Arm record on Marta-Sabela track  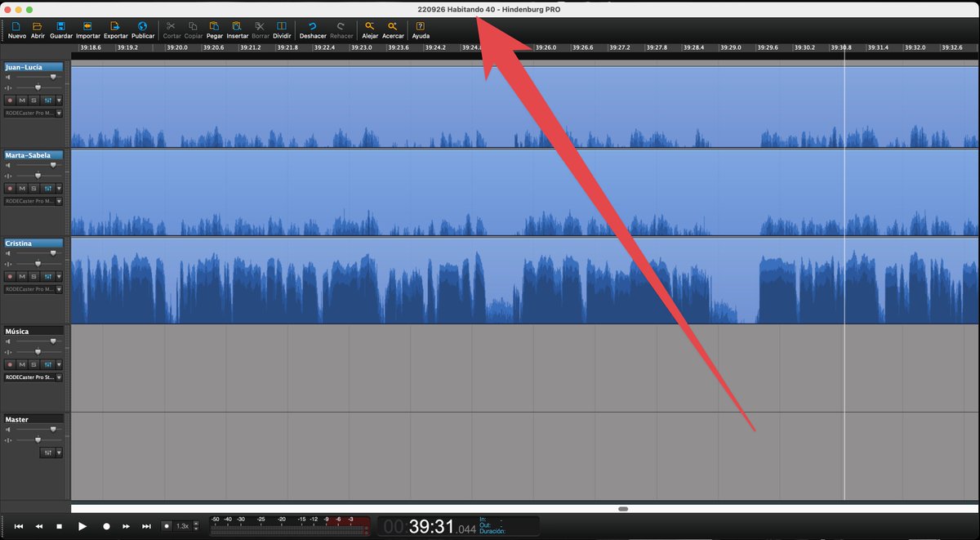click(11, 188)
